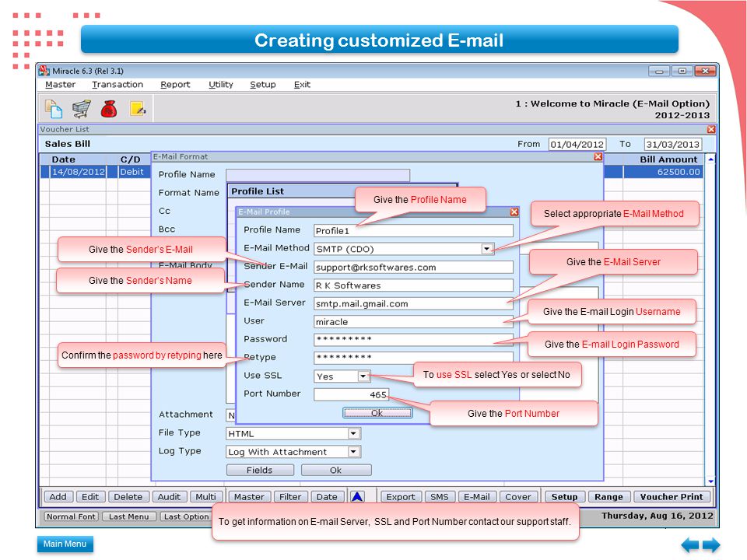Click the Audit button
The image size is (747, 560).
click(x=169, y=497)
